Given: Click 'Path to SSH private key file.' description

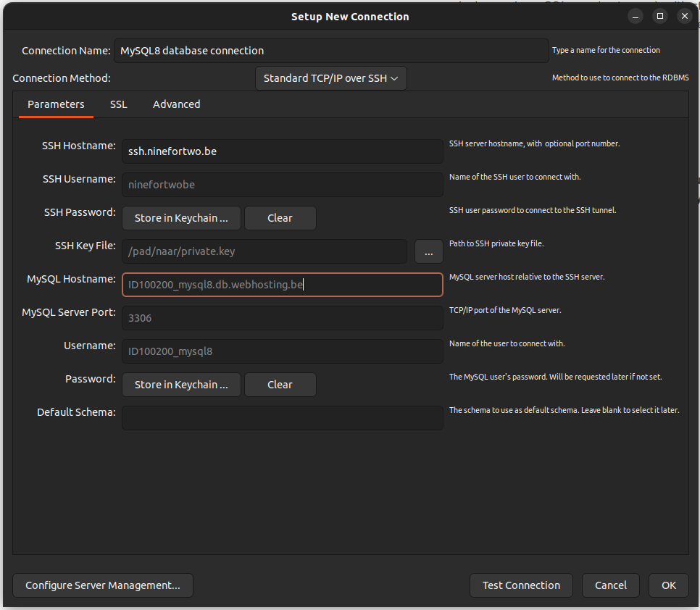Looking at the screenshot, I should pos(496,243).
